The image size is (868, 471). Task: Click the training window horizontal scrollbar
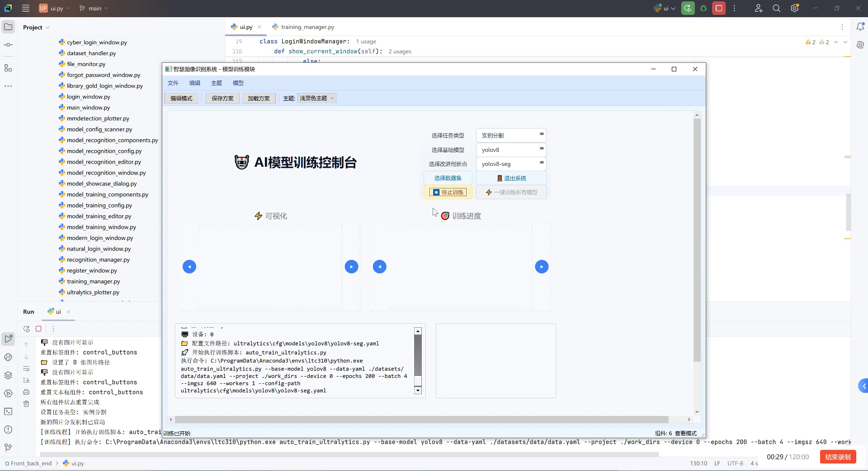click(421, 419)
